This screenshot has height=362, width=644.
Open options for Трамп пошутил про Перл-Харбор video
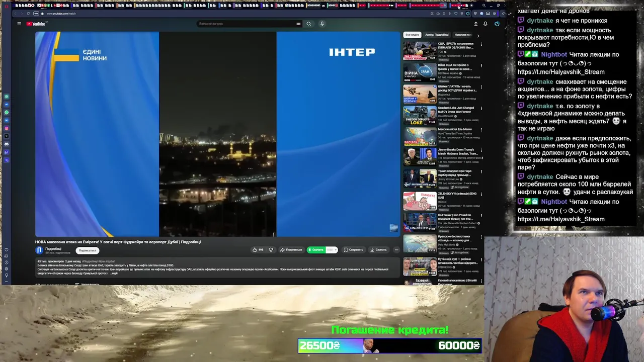click(x=481, y=172)
